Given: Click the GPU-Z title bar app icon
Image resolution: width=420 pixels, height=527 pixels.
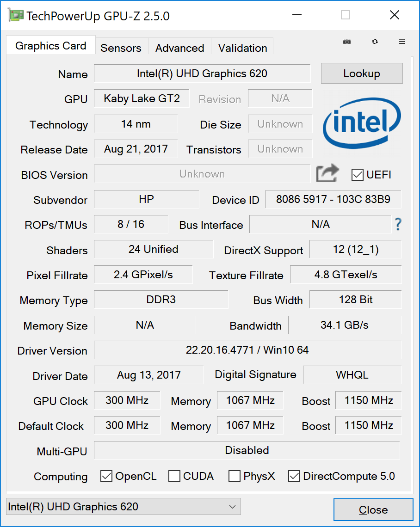Looking at the screenshot, I should click(x=16, y=16).
